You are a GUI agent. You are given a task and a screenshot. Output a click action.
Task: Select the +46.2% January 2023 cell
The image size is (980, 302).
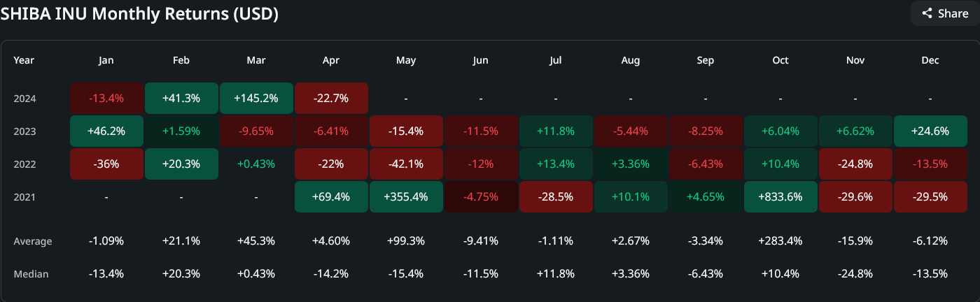point(106,131)
